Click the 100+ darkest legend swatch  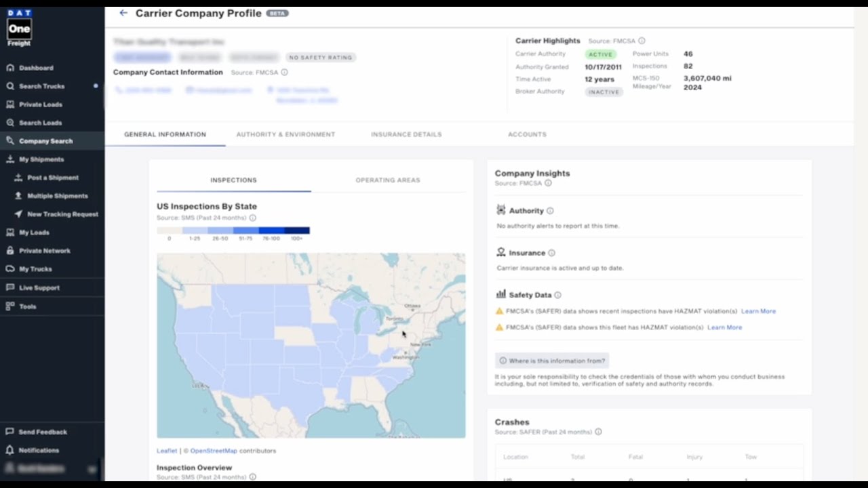[x=297, y=230]
